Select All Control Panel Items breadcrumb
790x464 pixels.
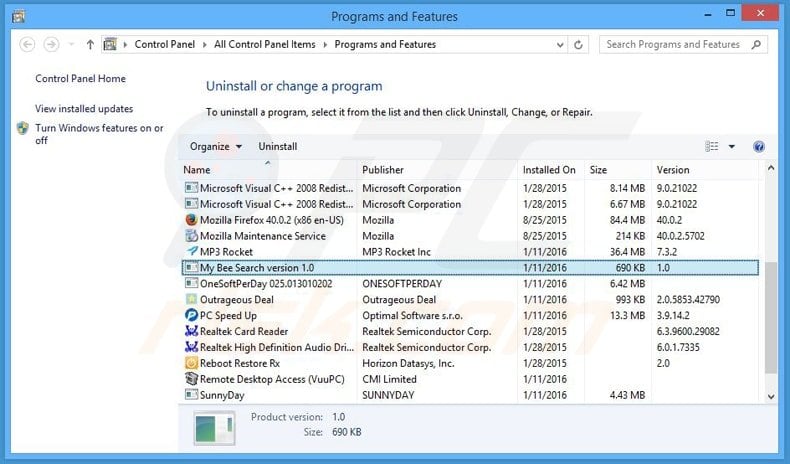click(x=265, y=44)
